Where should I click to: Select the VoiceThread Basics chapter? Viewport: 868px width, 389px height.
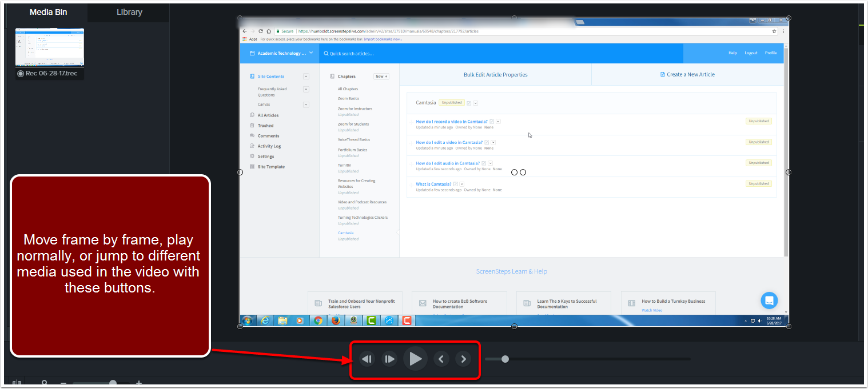click(x=353, y=139)
